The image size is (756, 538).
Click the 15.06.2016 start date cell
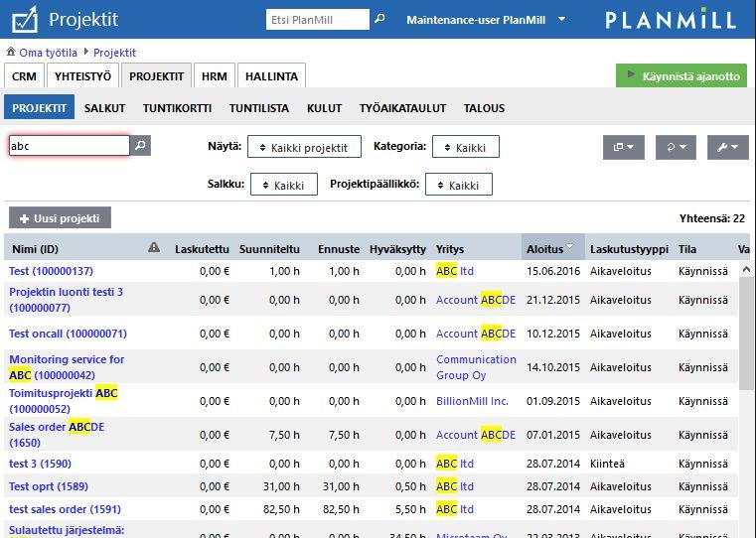pos(553,271)
